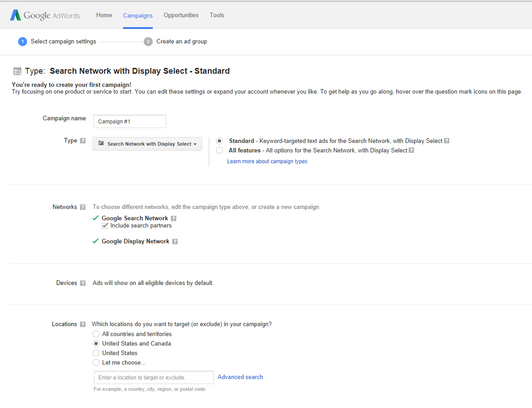Click green checkmark beside Google Display Network
This screenshot has height=408, width=532.
[x=96, y=241]
